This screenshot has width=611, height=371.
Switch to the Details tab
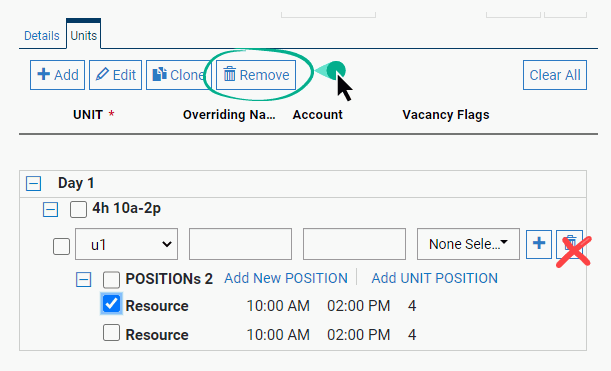coord(42,36)
